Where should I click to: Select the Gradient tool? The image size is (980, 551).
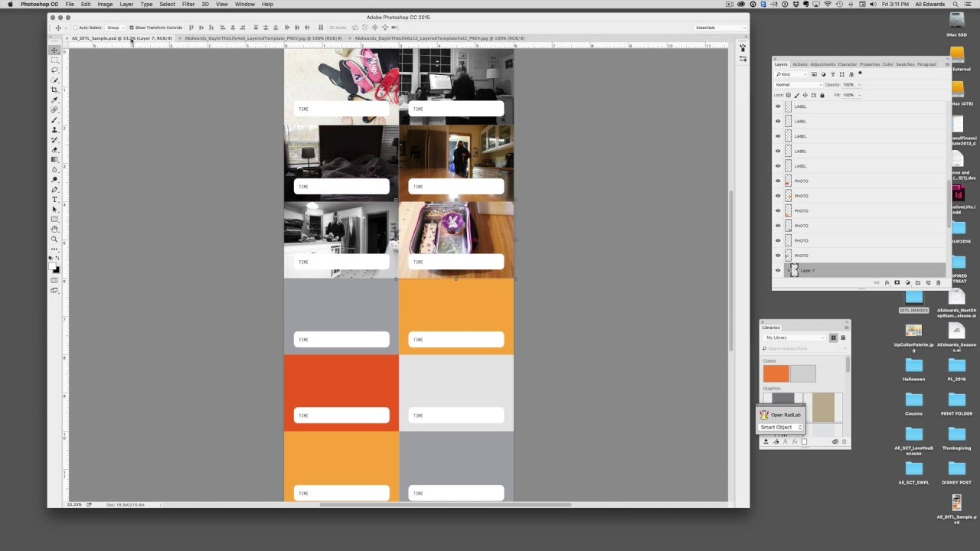[x=54, y=160]
